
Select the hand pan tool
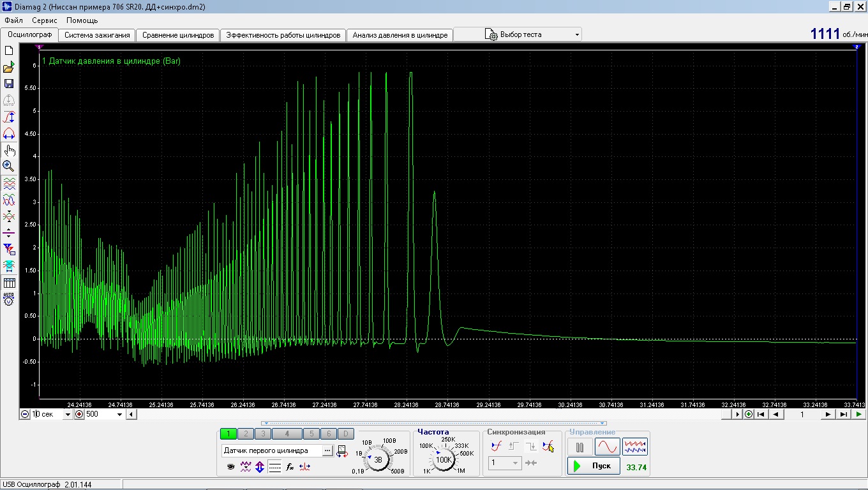(9, 151)
